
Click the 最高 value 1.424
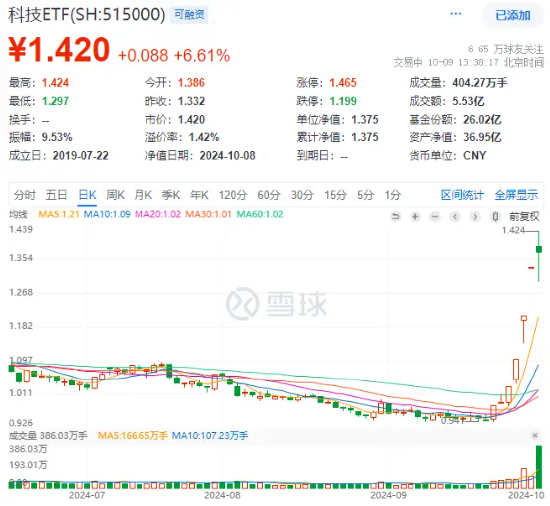pyautogui.click(x=55, y=83)
